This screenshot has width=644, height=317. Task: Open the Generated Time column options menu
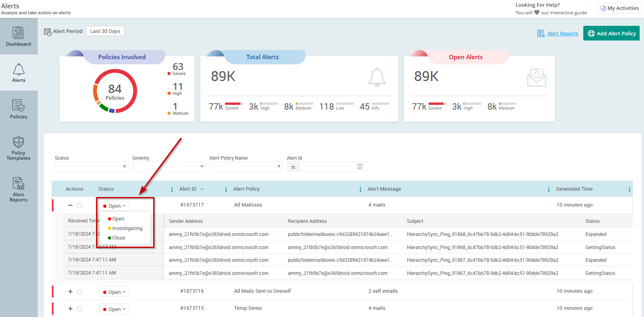629,189
